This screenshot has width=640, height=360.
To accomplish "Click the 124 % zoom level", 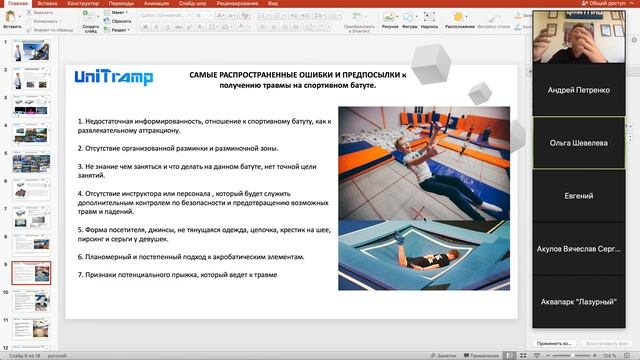I will click(x=609, y=356).
